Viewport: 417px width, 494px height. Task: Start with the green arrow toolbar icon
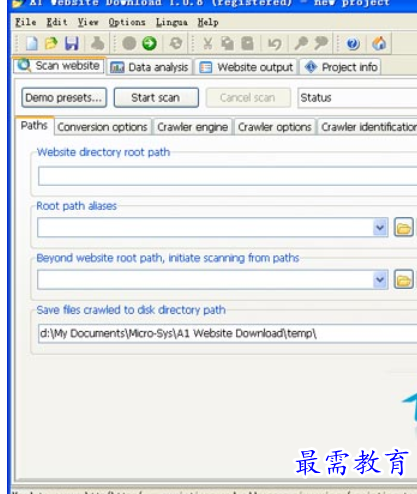click(149, 44)
